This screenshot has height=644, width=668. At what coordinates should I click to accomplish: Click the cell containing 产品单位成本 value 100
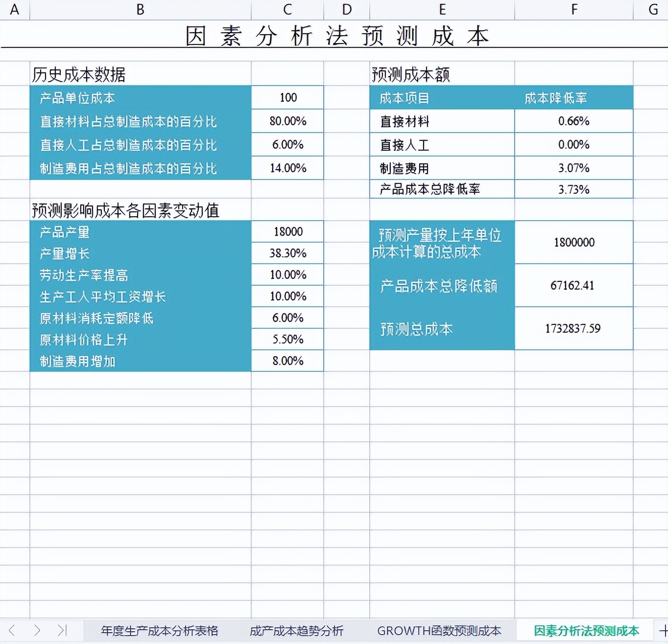pos(287,97)
